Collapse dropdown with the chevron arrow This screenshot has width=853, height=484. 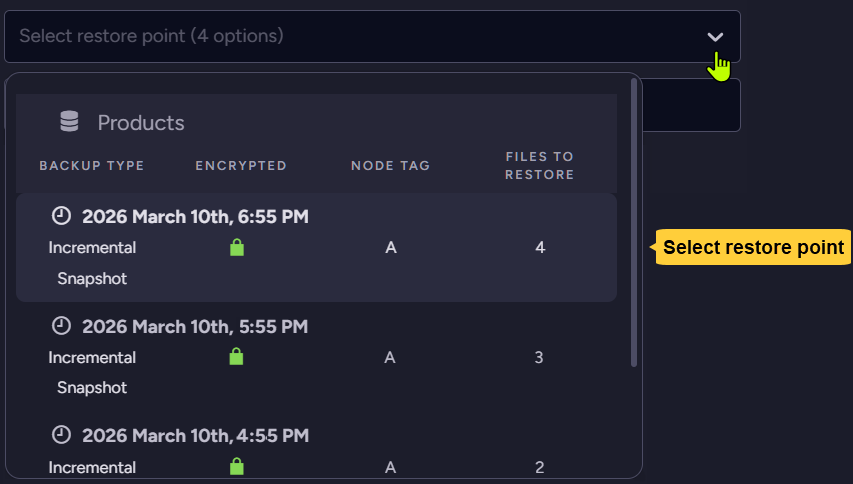coord(715,37)
